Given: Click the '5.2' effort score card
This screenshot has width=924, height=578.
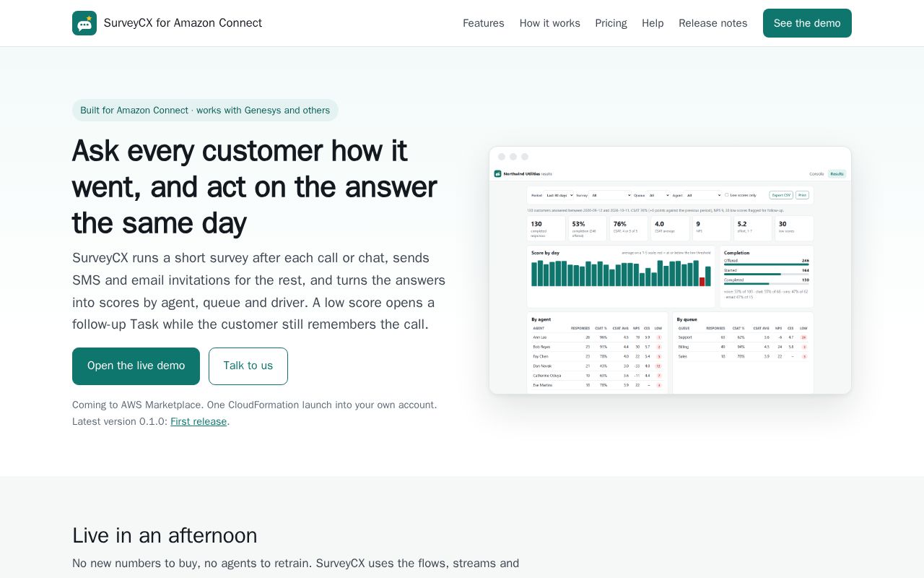Looking at the screenshot, I should [x=753, y=228].
